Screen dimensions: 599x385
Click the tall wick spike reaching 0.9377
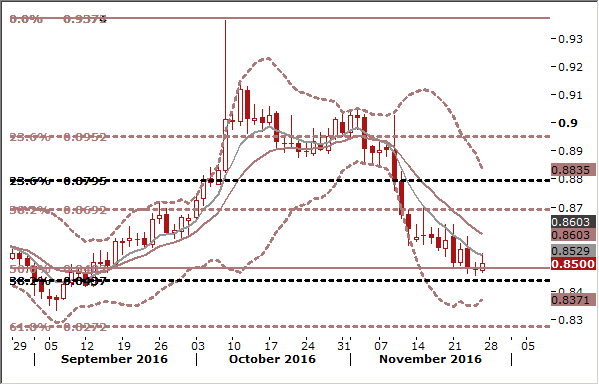(225, 69)
